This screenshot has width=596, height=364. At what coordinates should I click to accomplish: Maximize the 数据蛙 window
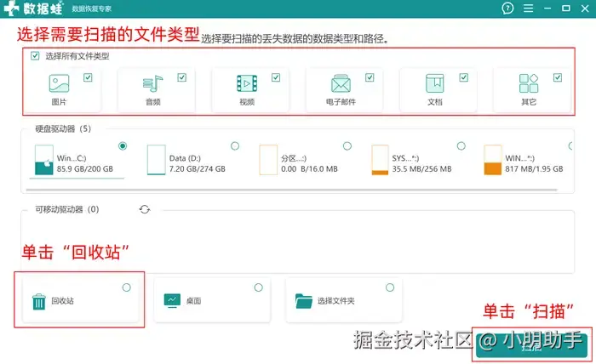click(566, 8)
